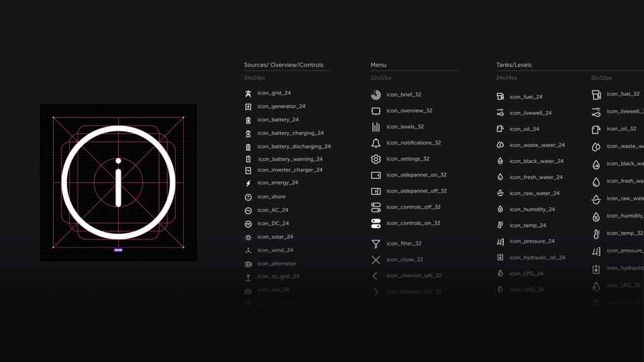Select the icon_hydraulic_oil_24 text label
Image resolution: width=644 pixels, height=362 pixels.
(537, 257)
